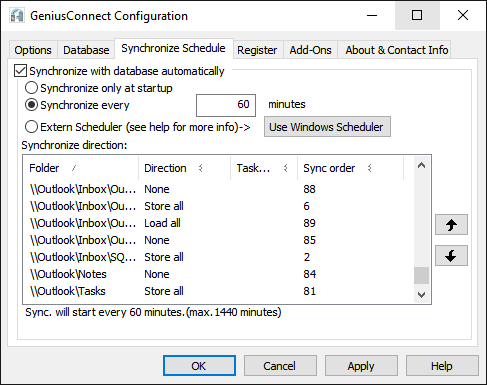
Task: Select the Store all row with order 6
Action: pos(218,206)
